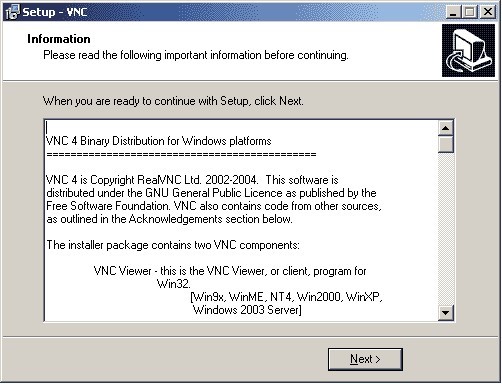Click the scrollbar up arrow
The height and width of the screenshot is (384, 502).
point(445,128)
